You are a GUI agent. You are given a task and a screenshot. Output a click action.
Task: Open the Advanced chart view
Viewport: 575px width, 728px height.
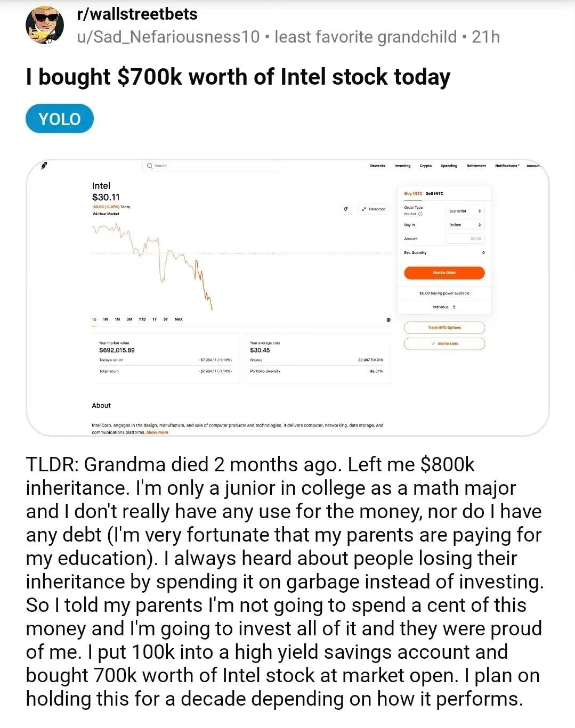(374, 209)
